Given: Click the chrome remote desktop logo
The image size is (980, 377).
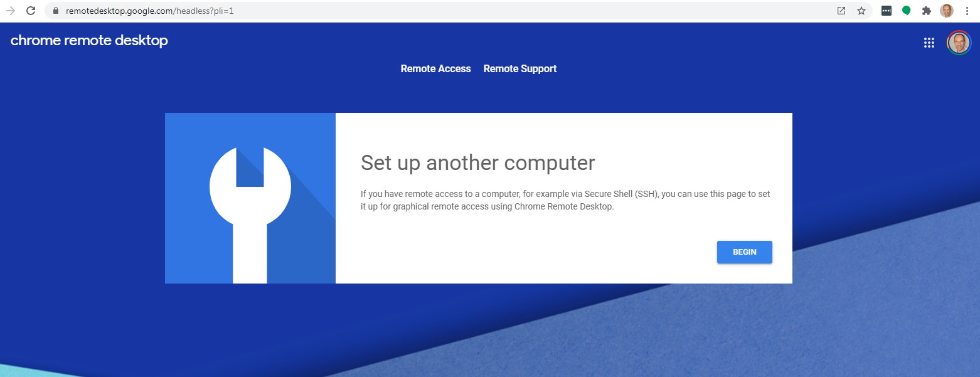Looking at the screenshot, I should coord(89,41).
